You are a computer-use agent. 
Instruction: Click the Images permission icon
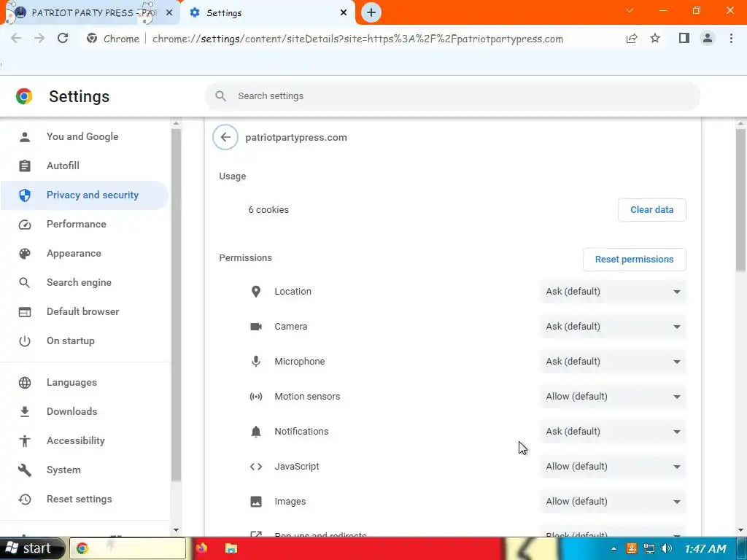coord(256,502)
